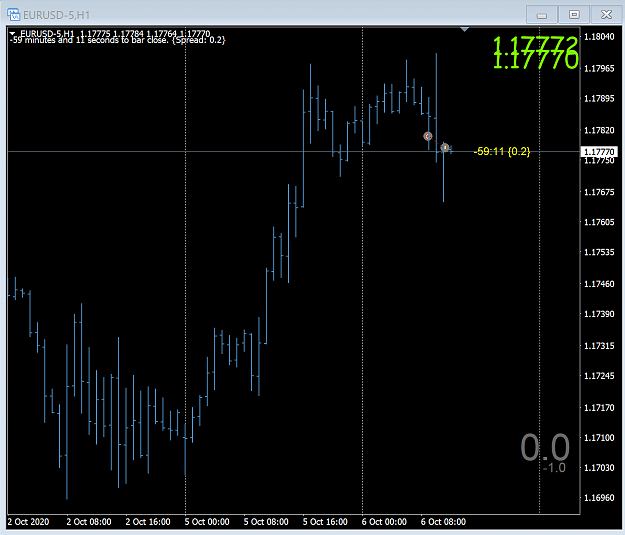Click the orange trade marker circle near current price
The image size is (625, 535).
445,148
